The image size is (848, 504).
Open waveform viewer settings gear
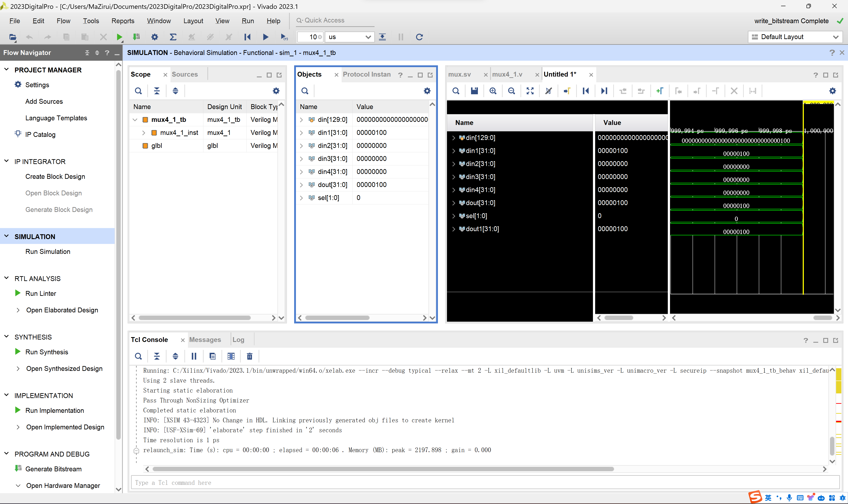(832, 91)
